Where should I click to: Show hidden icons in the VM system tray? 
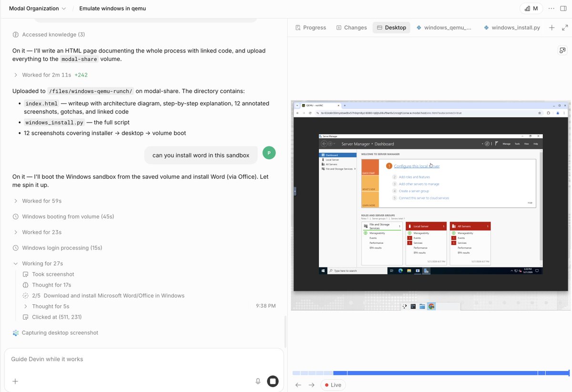pyautogui.click(x=512, y=270)
